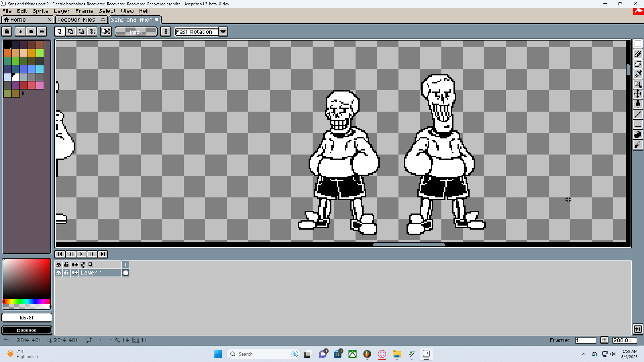
Task: Click the Frame number input field
Action: click(x=585, y=340)
